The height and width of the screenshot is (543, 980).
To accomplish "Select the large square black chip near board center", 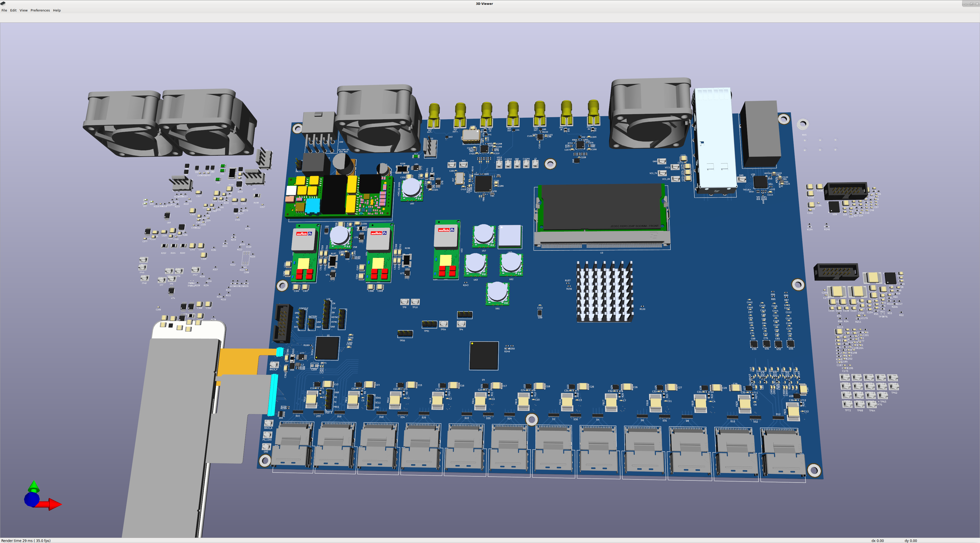I will pyautogui.click(x=484, y=356).
